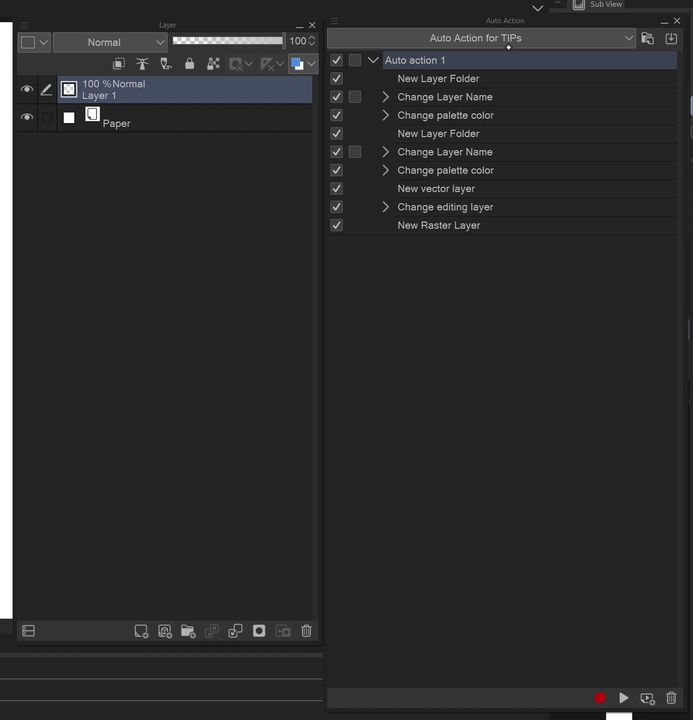Screen dimensions: 693x720
Task: Open the mask options dropdown arrow
Action: 249,64
